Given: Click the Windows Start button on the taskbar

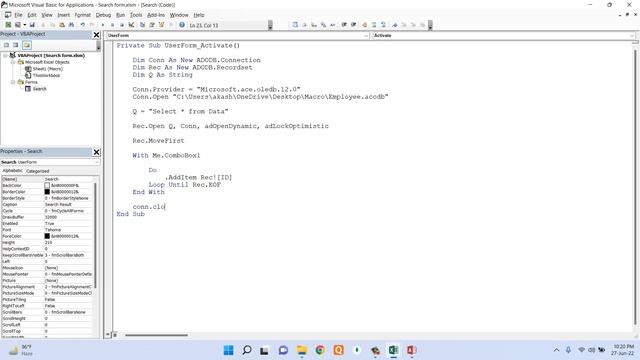Looking at the screenshot, I should pos(229,350).
